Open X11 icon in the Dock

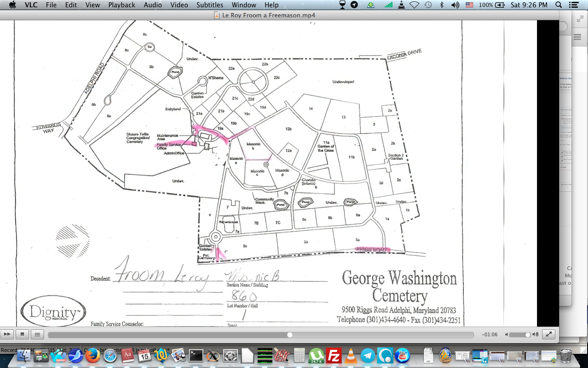coord(213,356)
